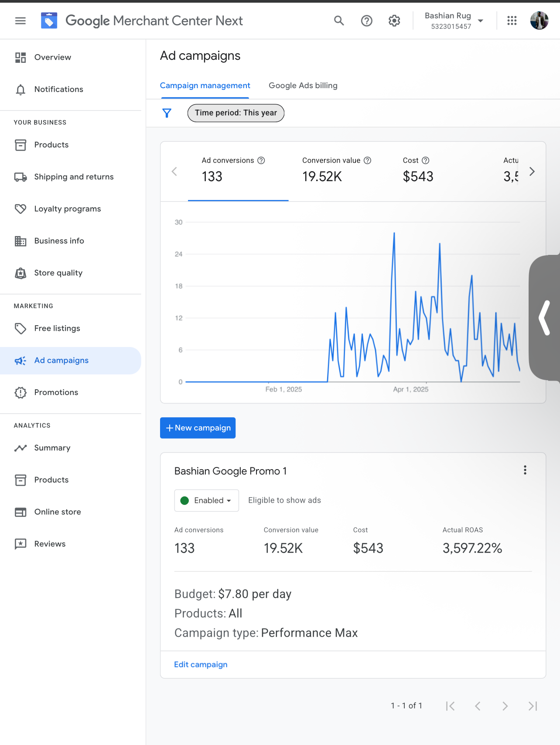Click the Ad campaigns megaphone icon
The width and height of the screenshot is (560, 745).
click(20, 360)
